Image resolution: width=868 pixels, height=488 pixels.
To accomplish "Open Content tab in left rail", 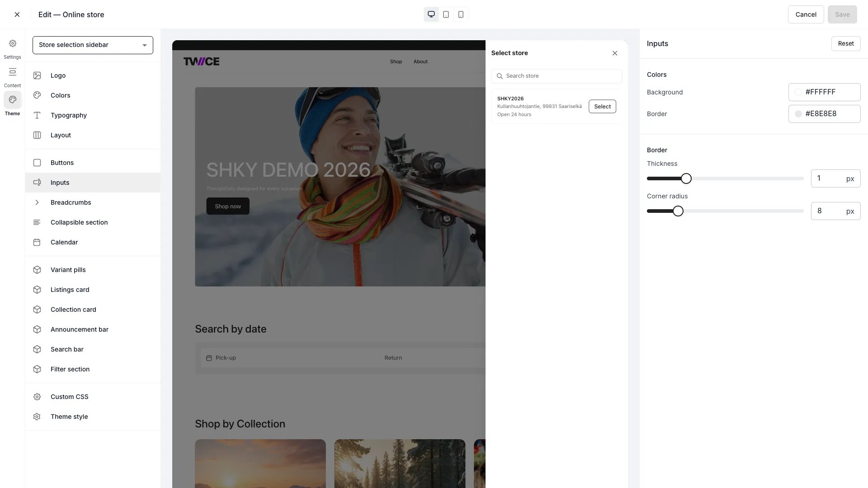I will 12,77.
